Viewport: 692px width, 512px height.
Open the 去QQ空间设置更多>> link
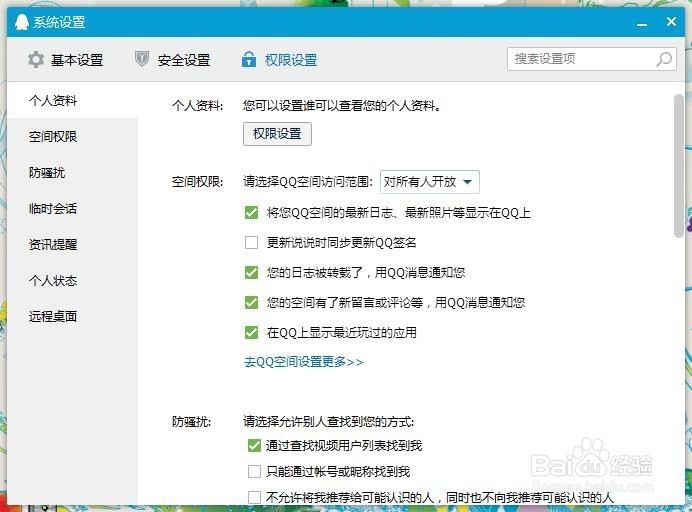coord(304,362)
